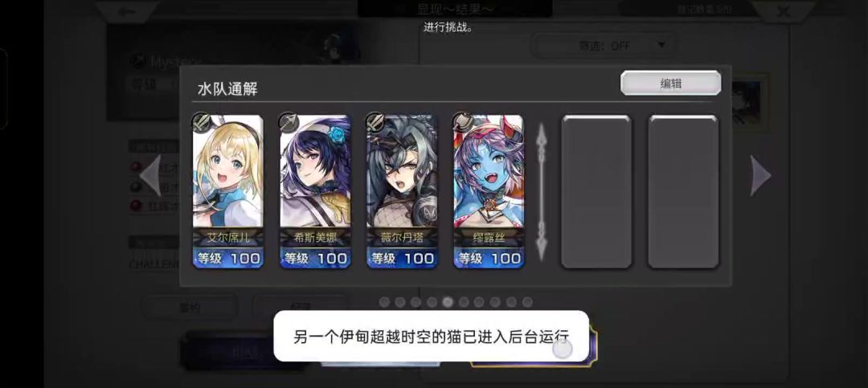Tap the weapon icon on 缪露丝 card
The height and width of the screenshot is (388, 868).
click(462, 122)
